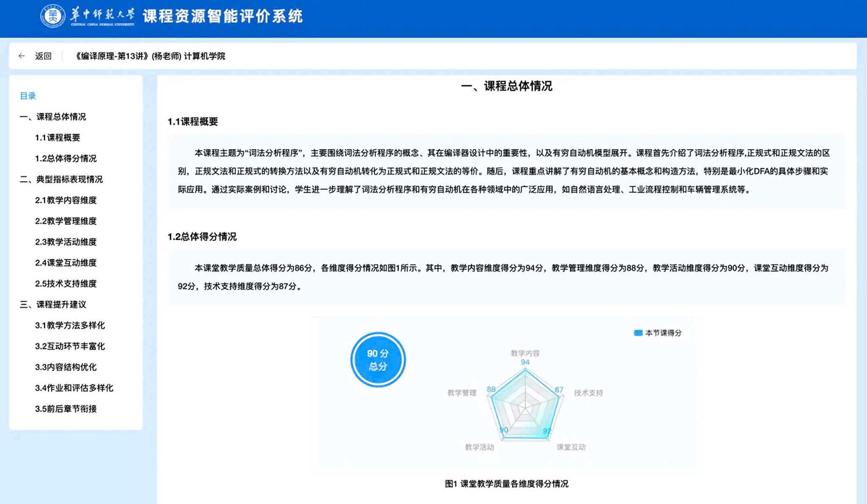Jump to 2.4课堂互动维度
Image resolution: width=867 pixels, height=504 pixels.
coord(66,262)
